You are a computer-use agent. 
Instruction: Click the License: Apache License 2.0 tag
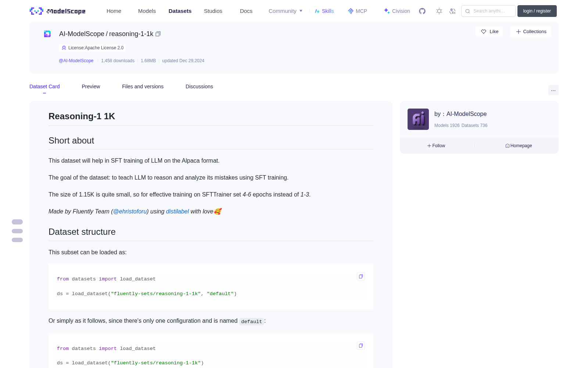[92, 48]
